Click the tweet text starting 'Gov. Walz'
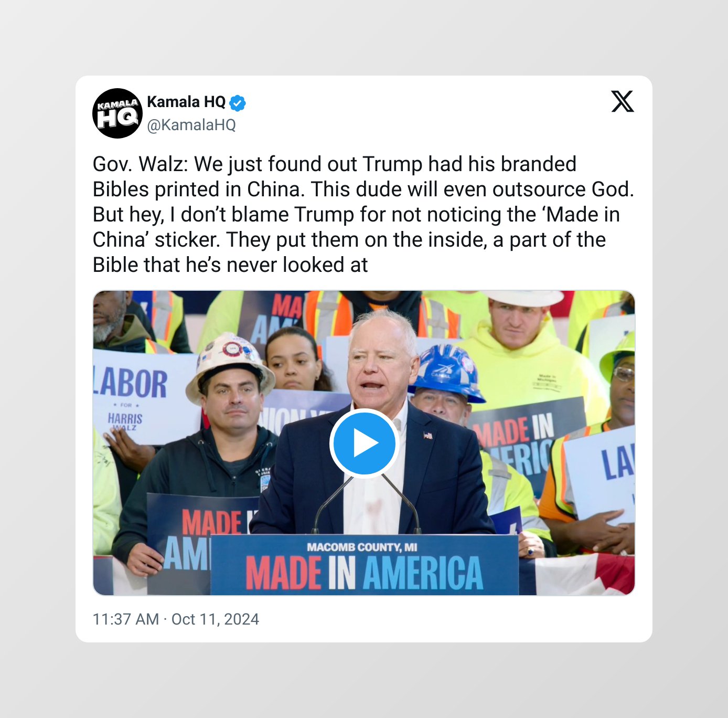 [363, 214]
